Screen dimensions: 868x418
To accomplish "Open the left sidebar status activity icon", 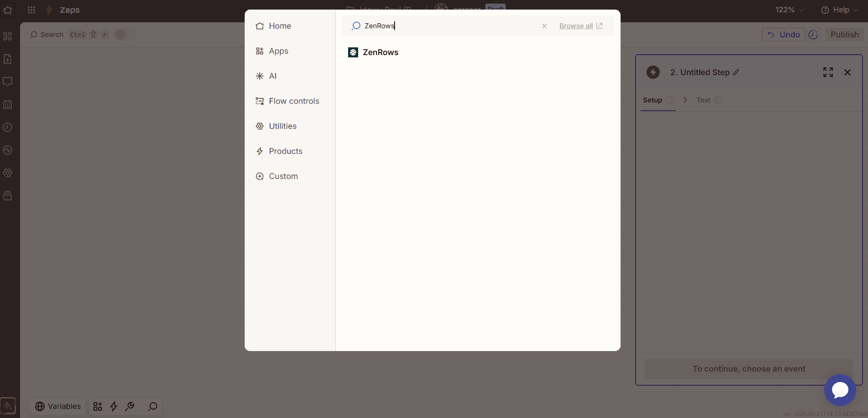I will click(8, 150).
